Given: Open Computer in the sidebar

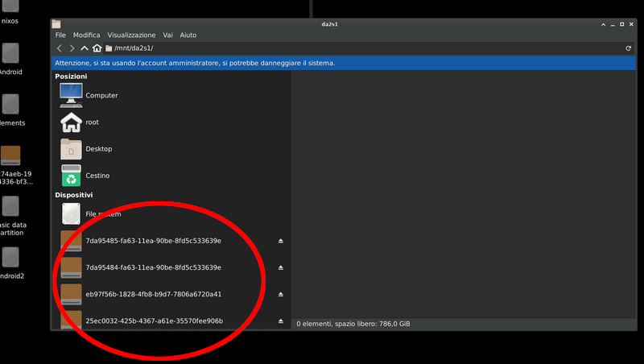Looking at the screenshot, I should 101,95.
